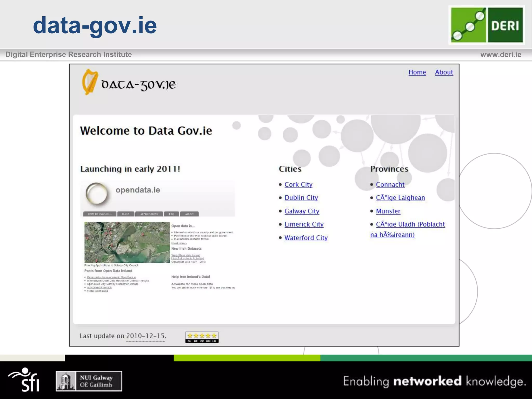Click the Welcome to Data Gov.ie heading
Screen dimensions: 532x399
pyautogui.click(x=146, y=131)
